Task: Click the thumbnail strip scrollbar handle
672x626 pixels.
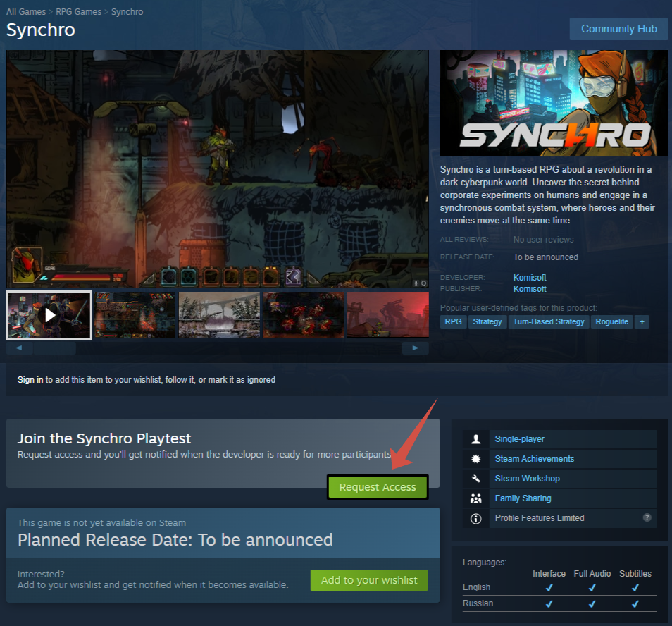Action: click(x=54, y=348)
